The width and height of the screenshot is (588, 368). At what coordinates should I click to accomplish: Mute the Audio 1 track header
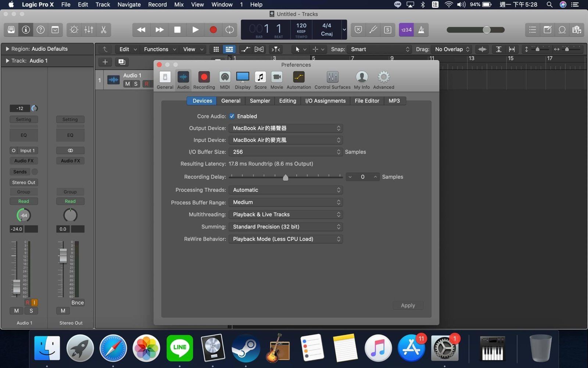coord(128,84)
